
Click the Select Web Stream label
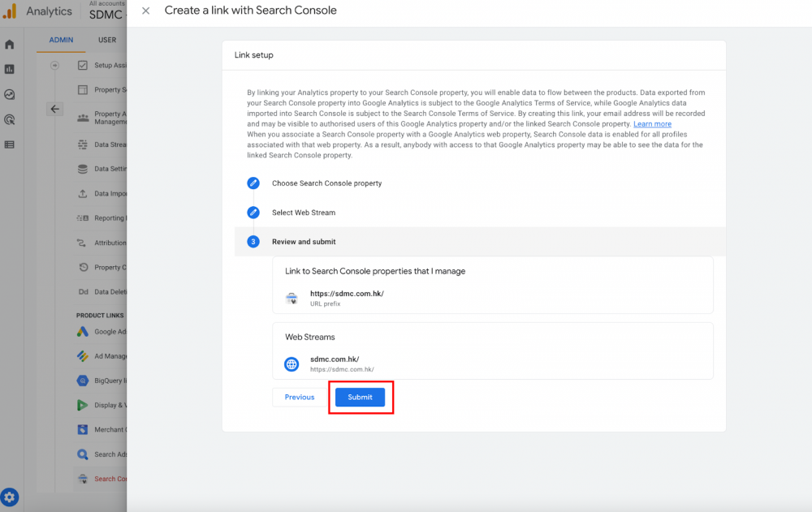tap(304, 213)
